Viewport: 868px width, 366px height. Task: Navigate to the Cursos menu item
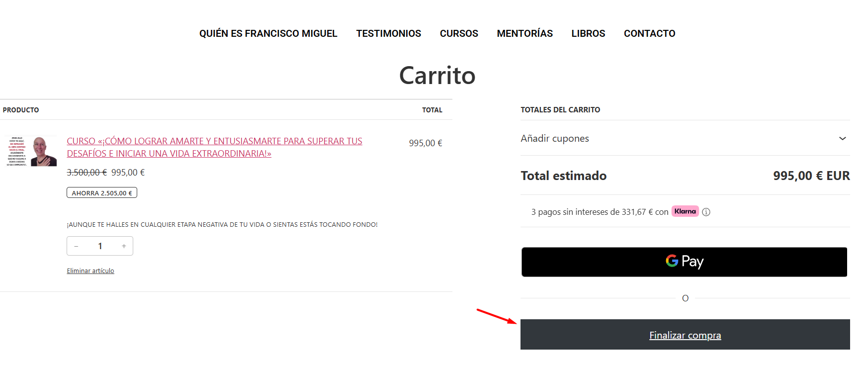(x=458, y=33)
